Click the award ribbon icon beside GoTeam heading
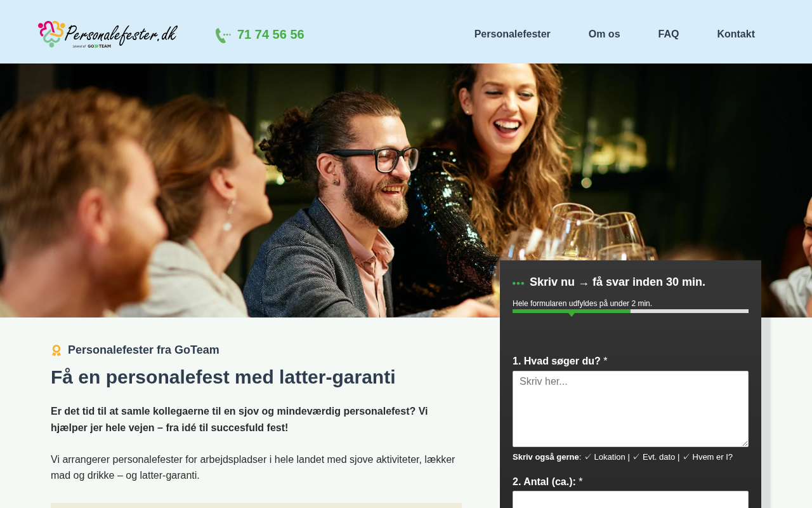Image resolution: width=812 pixels, height=508 pixels. (56, 351)
